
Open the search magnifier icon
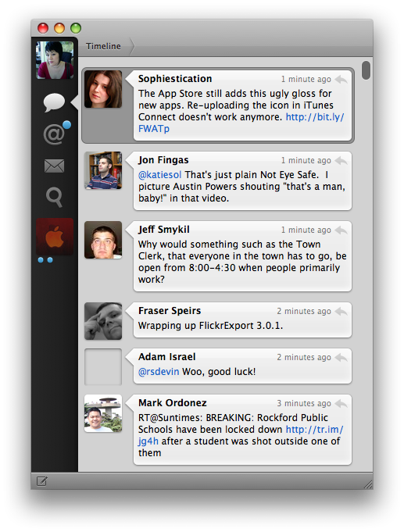(x=55, y=197)
